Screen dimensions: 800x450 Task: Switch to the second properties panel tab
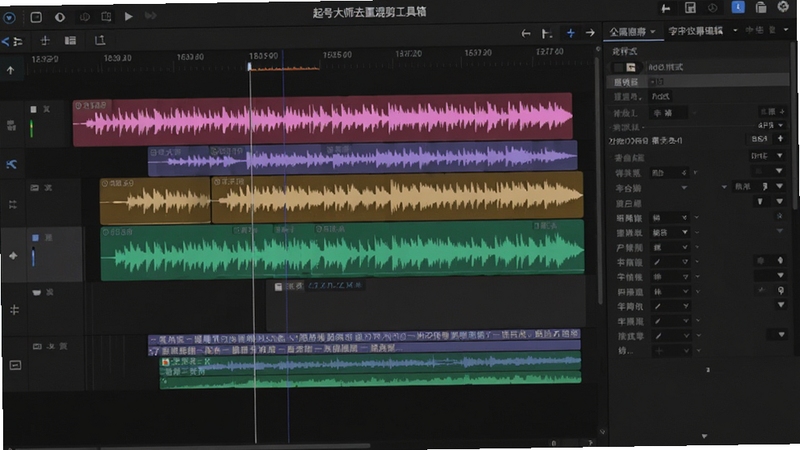click(x=695, y=31)
